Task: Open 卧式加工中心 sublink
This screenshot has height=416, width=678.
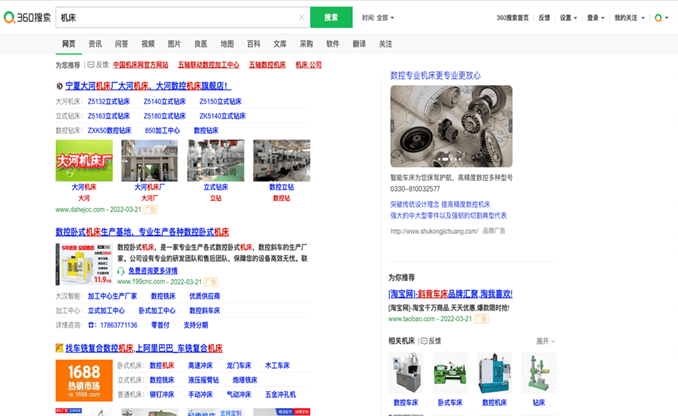Action: click(157, 311)
